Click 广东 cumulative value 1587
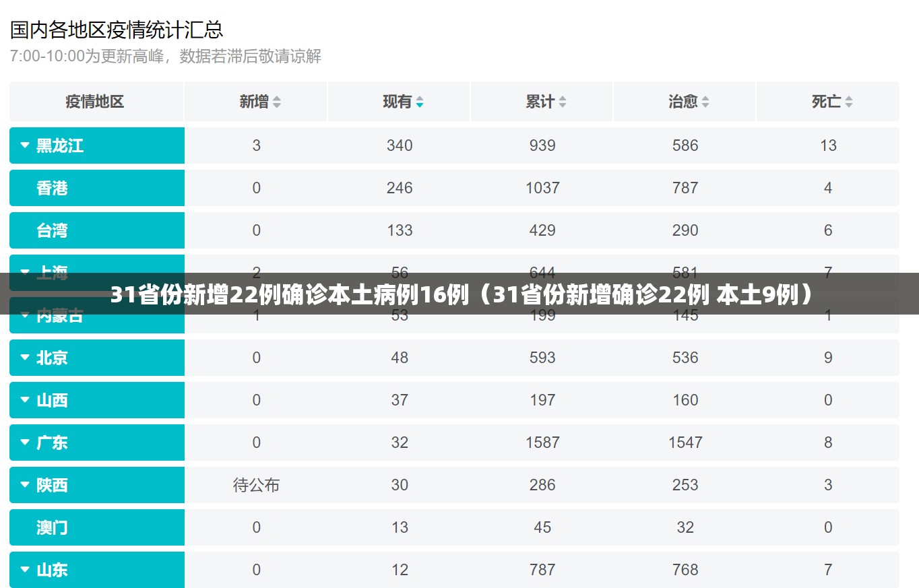The image size is (919, 588). pyautogui.click(x=542, y=443)
